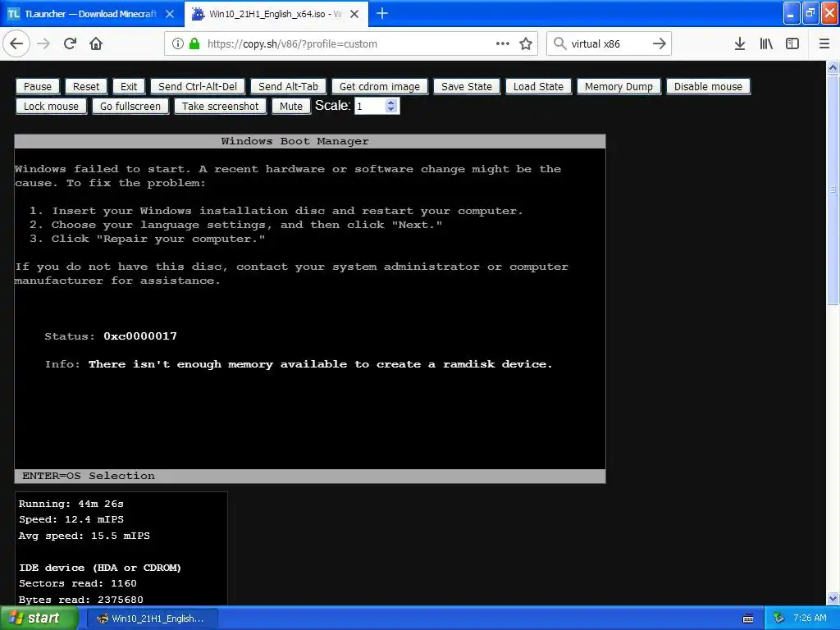
Task: Click the search magnifier icon
Action: pos(559,43)
